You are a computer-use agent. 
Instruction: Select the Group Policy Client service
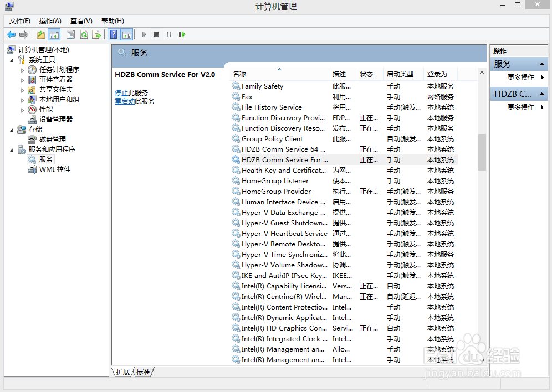point(343,139)
